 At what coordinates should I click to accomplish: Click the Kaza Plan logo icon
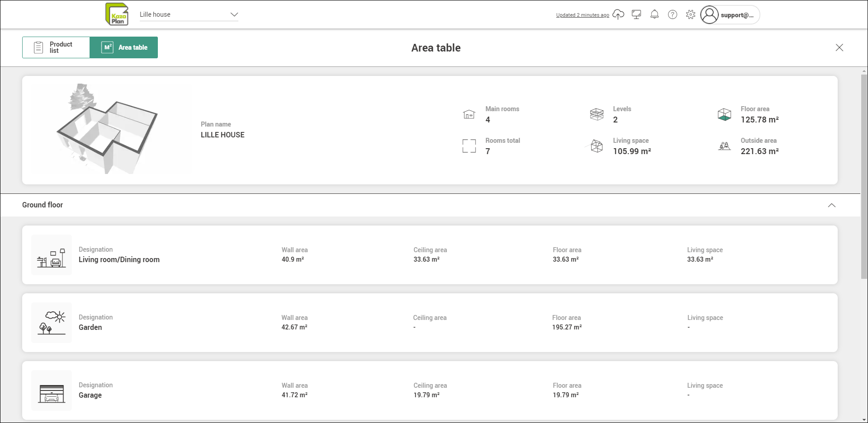click(117, 14)
